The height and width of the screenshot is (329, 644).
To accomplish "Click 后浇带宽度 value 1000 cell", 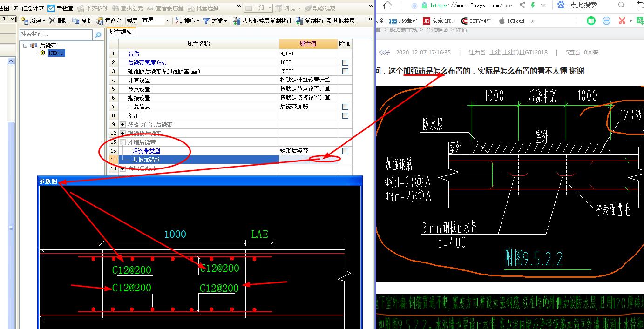I will pyautogui.click(x=308, y=62).
